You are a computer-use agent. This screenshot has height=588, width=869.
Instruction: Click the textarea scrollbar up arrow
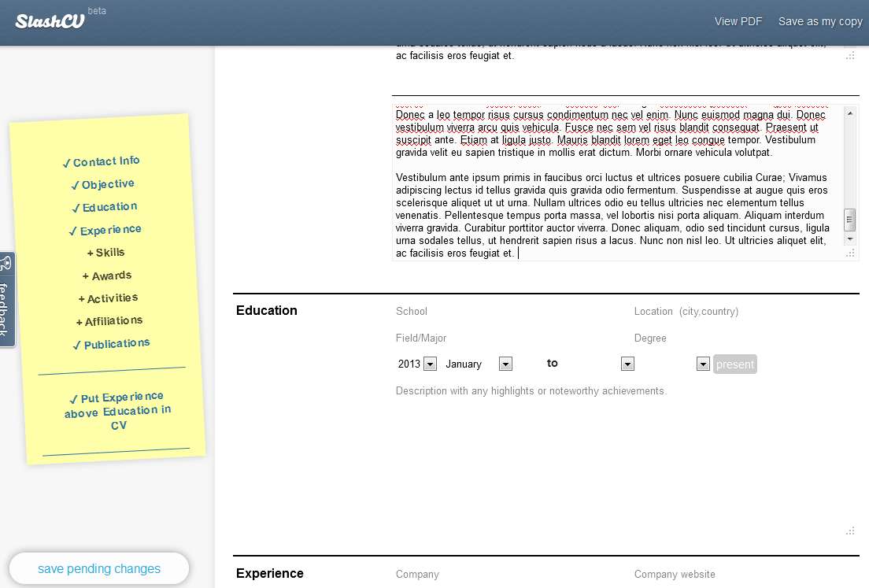(x=850, y=113)
